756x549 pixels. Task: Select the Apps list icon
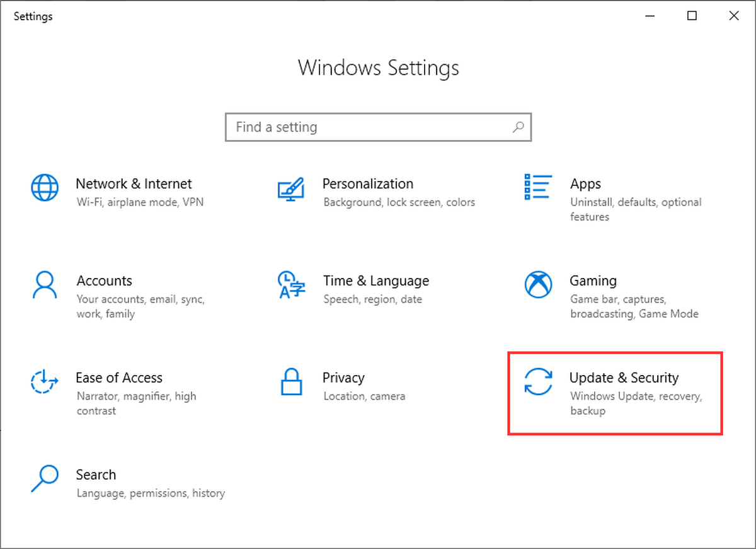coord(538,187)
